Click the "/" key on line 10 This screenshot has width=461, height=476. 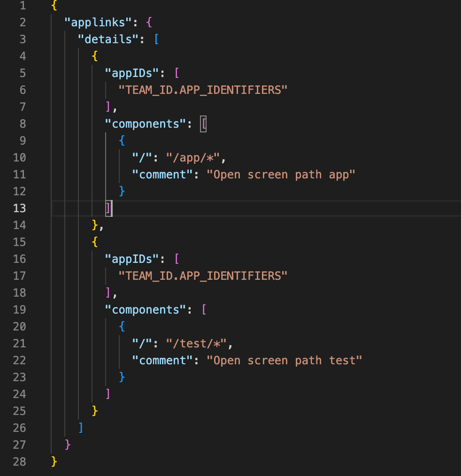pos(142,158)
